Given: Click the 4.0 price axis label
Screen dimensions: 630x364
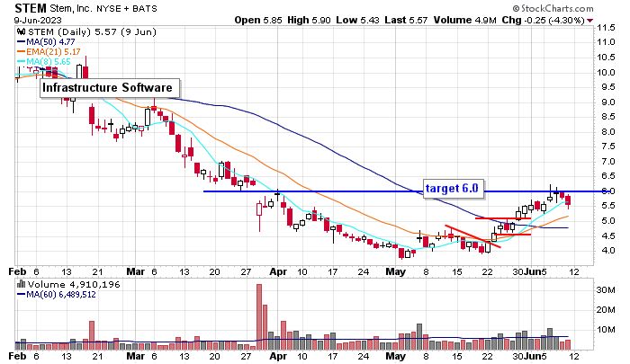Looking at the screenshot, I should coord(607,251).
